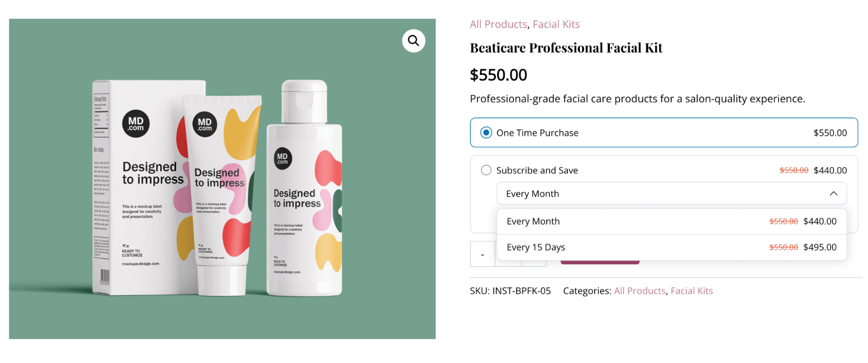Screen dimensions: 868x363
Task: Choose Every 15 Days delivery frequency
Action: pos(536,247)
